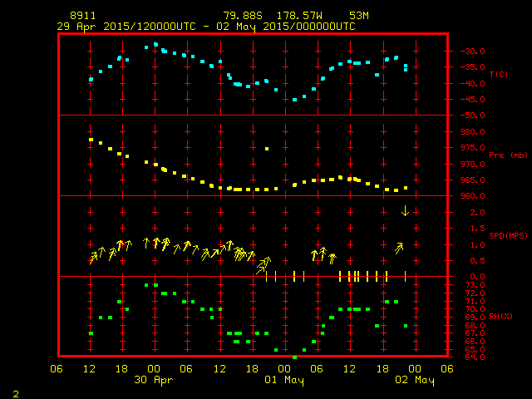The image size is (532, 399).
Task: Click the -45.0 temperature tick value
Action: [x=472, y=100]
